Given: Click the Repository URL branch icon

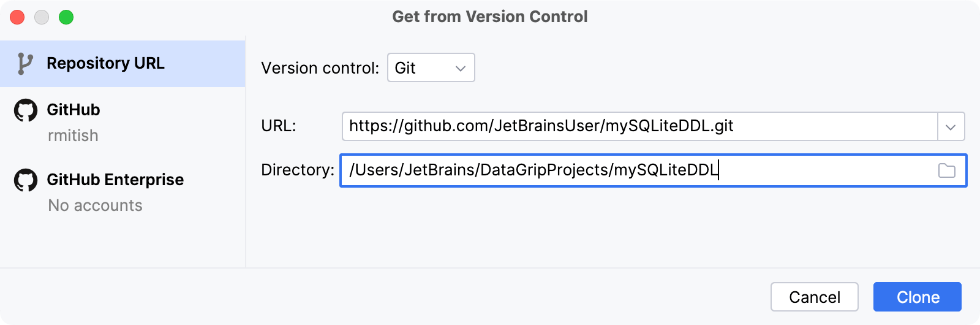Looking at the screenshot, I should [x=24, y=64].
